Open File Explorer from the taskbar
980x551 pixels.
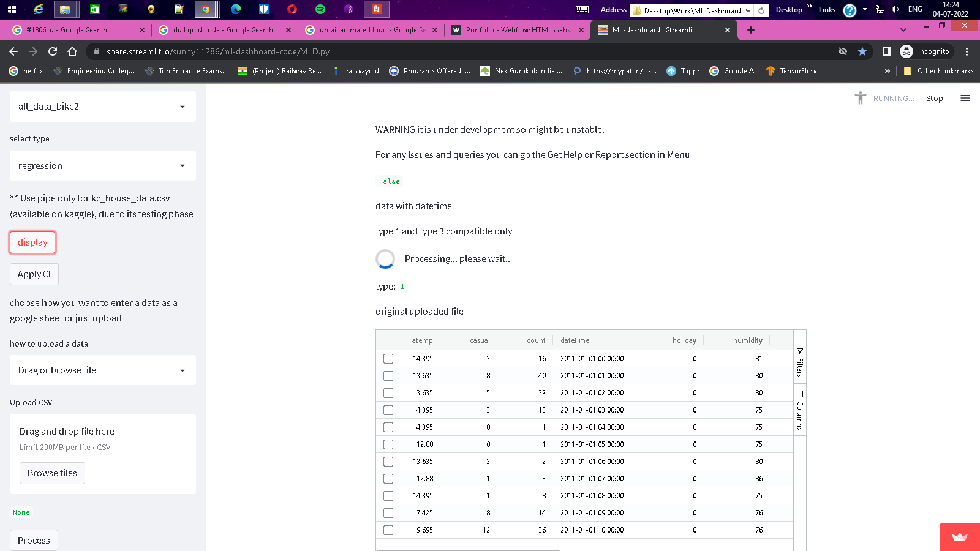coord(65,9)
